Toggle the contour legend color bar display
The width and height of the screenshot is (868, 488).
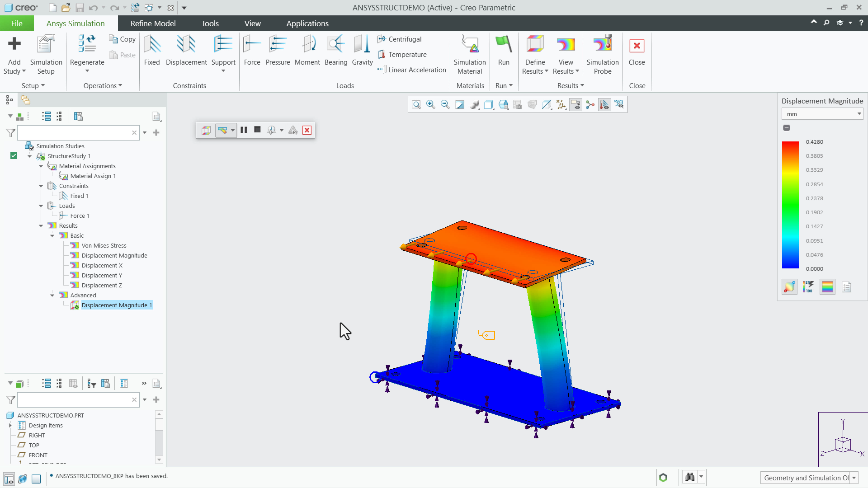coord(827,286)
